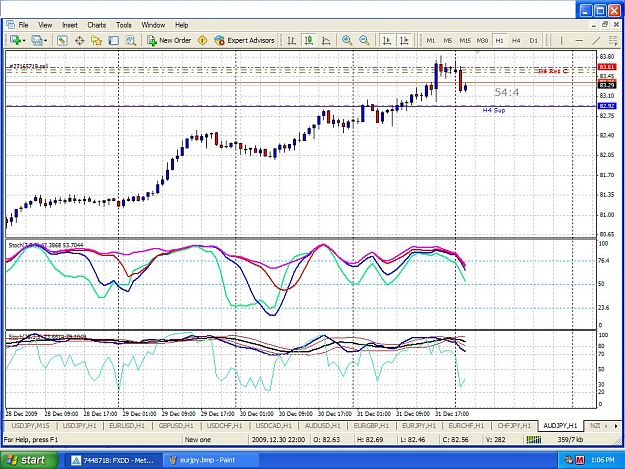Select the horizontal line tool
The width and height of the screenshot is (625, 469).
coord(579,40)
